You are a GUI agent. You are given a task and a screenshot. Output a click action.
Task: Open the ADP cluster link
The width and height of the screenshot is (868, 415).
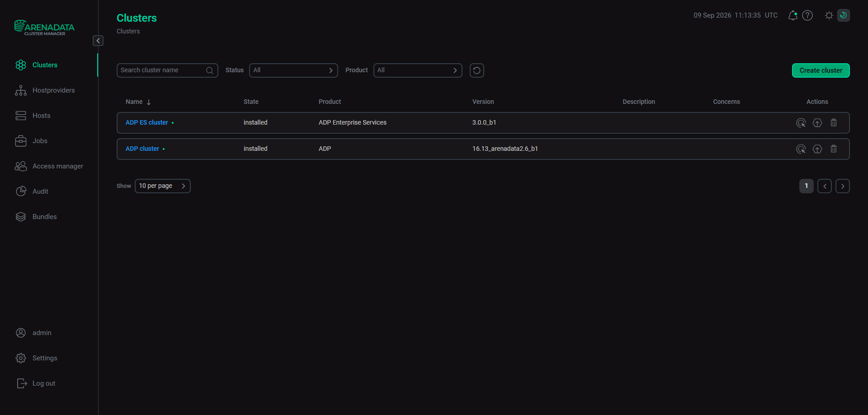click(142, 149)
